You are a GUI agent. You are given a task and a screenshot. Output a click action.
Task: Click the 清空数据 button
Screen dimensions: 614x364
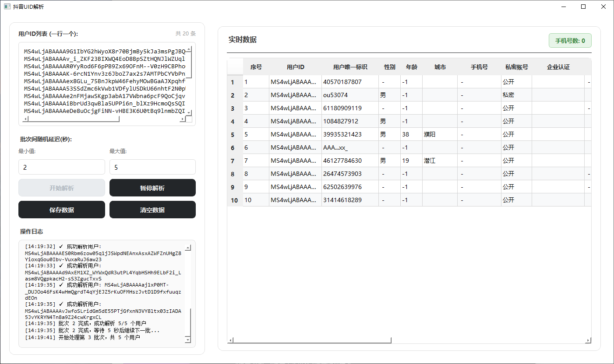152,210
